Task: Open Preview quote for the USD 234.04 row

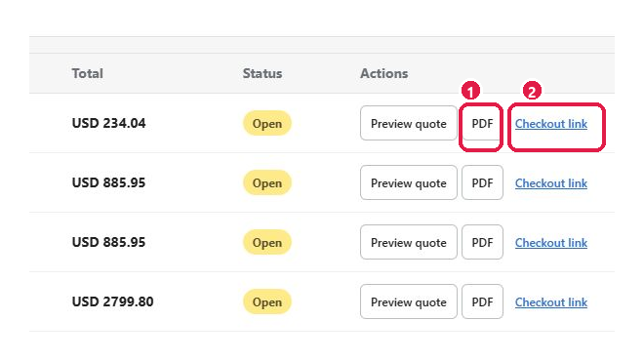Action: tap(409, 123)
